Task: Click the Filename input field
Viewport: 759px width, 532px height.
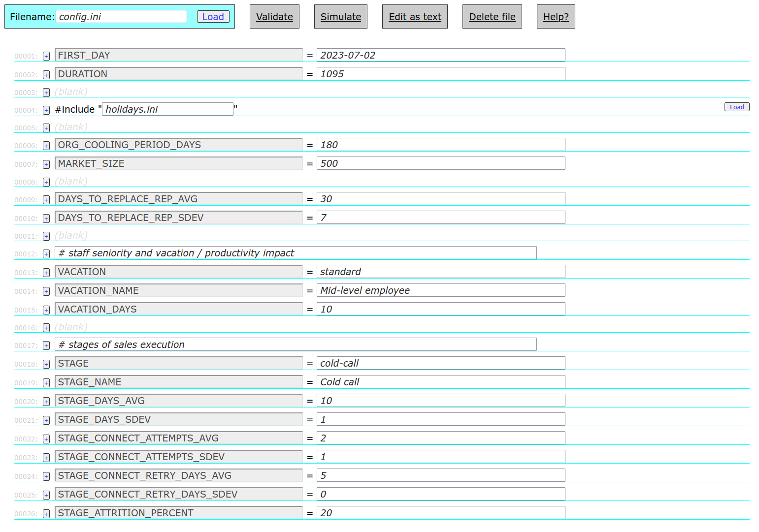Action: tap(122, 17)
